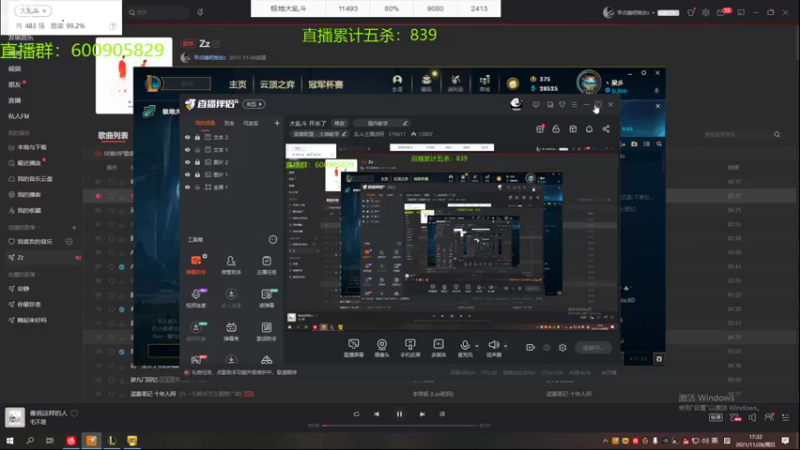Pause the current song
The width and height of the screenshot is (800, 450).
tap(399, 414)
